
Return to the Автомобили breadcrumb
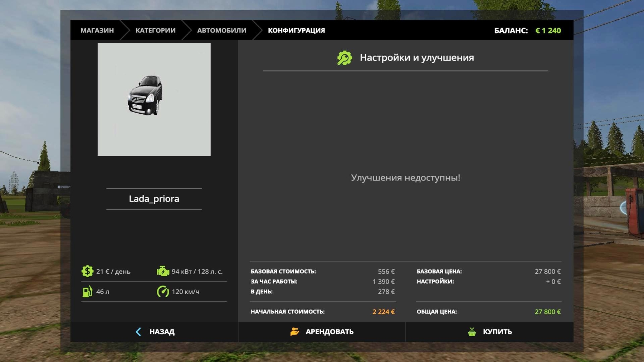(221, 30)
